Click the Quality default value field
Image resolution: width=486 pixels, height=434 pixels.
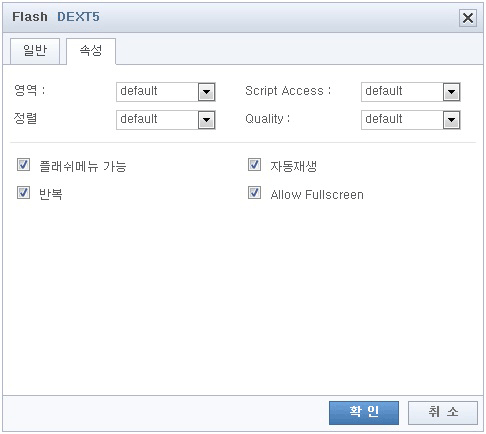pyautogui.click(x=402, y=120)
